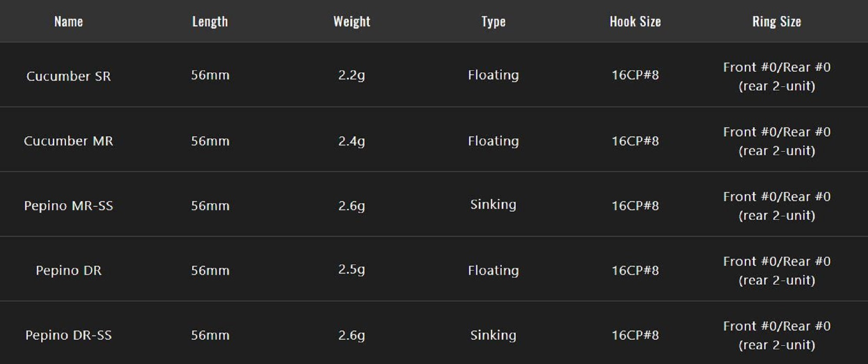
Task: Click the Name column header
Action: (x=69, y=22)
